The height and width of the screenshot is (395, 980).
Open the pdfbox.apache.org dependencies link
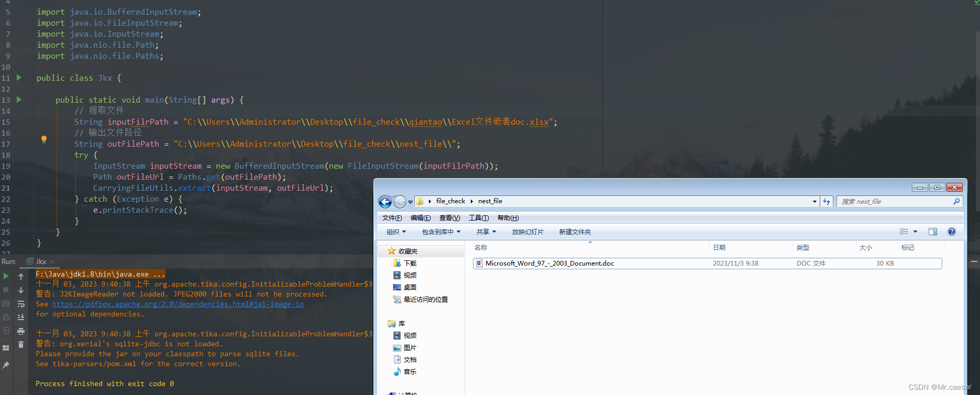178,304
